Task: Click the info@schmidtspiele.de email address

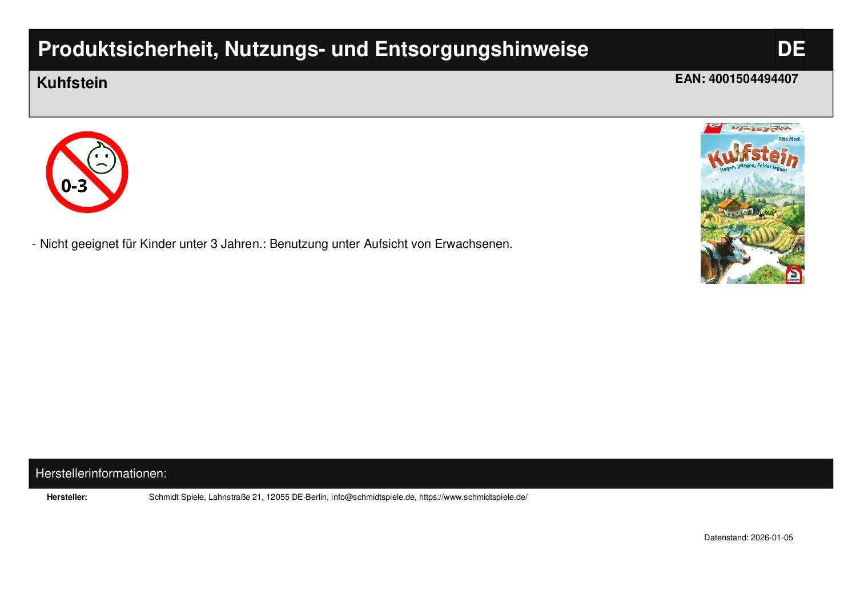Action: click(x=372, y=497)
